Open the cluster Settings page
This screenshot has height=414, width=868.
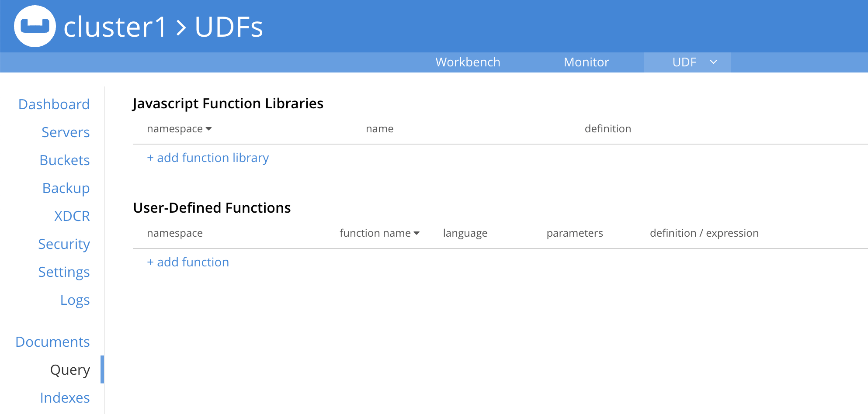(x=64, y=272)
